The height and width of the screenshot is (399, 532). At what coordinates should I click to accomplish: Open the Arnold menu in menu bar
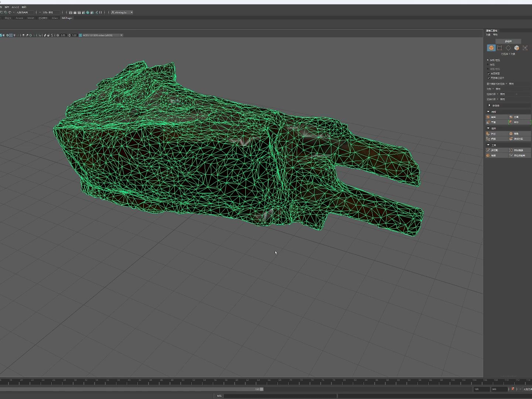[x=15, y=7]
